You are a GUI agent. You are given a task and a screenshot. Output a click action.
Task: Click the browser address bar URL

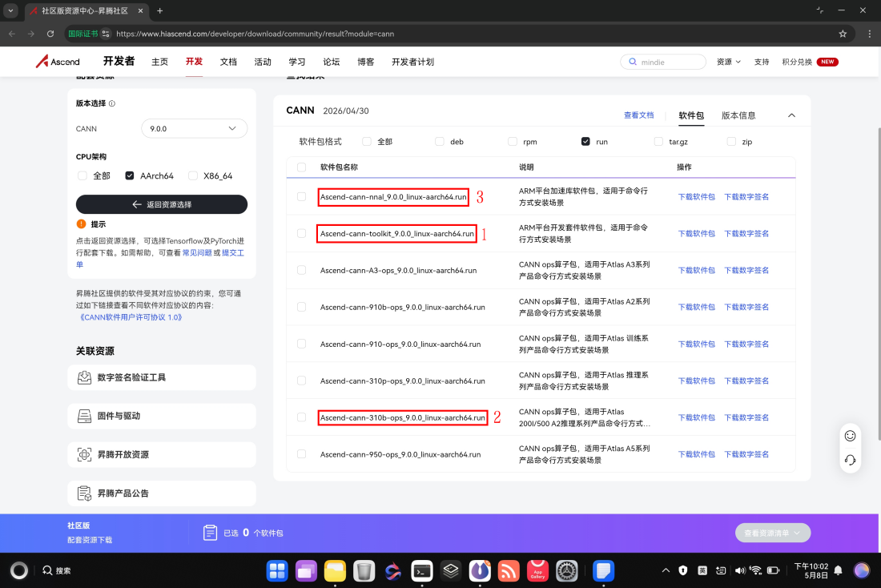(255, 34)
